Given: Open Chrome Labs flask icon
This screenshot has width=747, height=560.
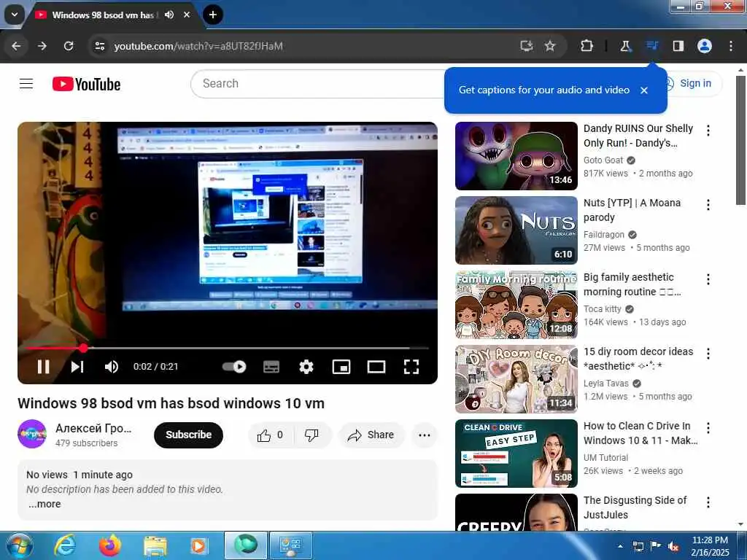Looking at the screenshot, I should tap(625, 46).
